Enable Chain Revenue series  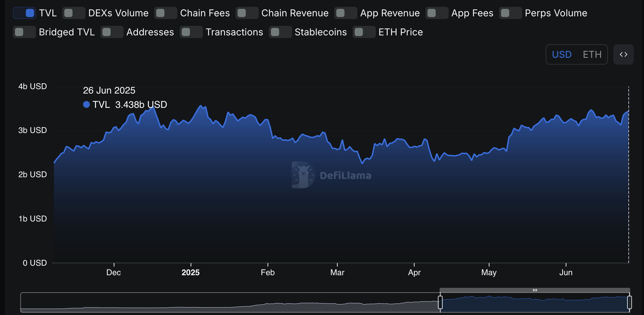[x=247, y=13]
